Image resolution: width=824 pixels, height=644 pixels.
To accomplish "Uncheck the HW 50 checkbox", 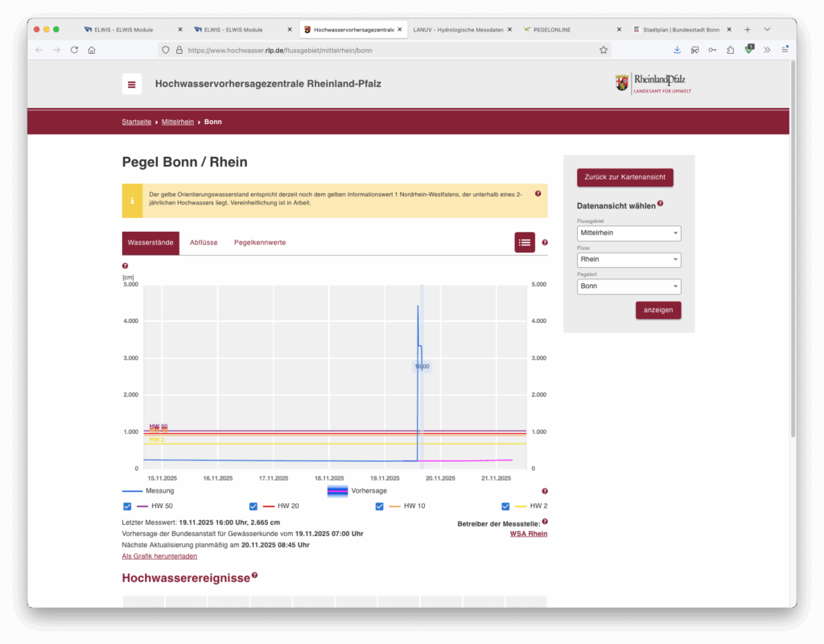I will (127, 506).
